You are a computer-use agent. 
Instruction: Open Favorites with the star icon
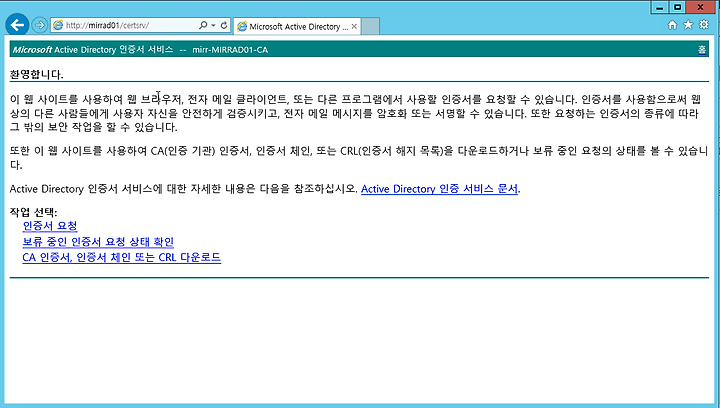[x=688, y=25]
